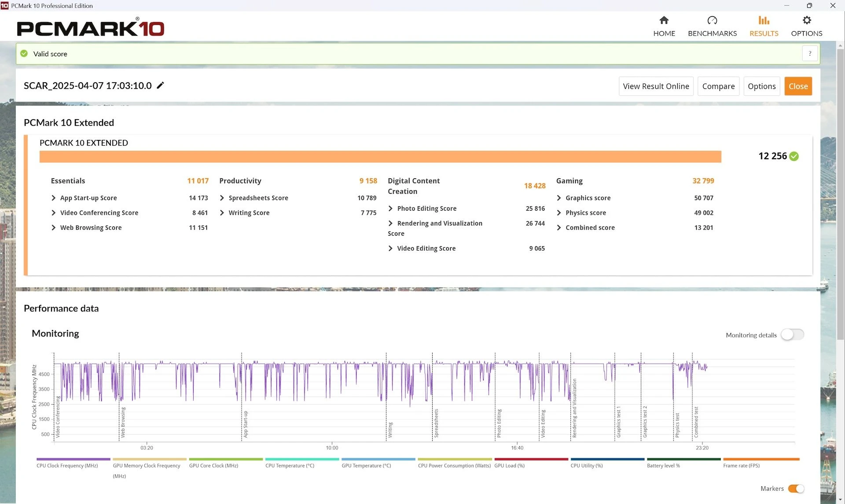Click the PCMark 10 logo

click(x=90, y=28)
